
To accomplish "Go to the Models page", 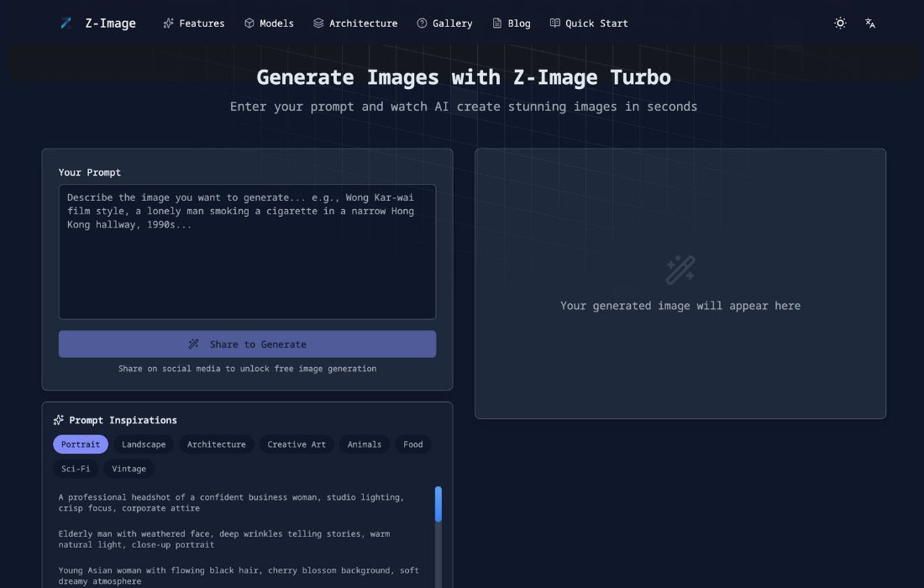I will (x=269, y=24).
